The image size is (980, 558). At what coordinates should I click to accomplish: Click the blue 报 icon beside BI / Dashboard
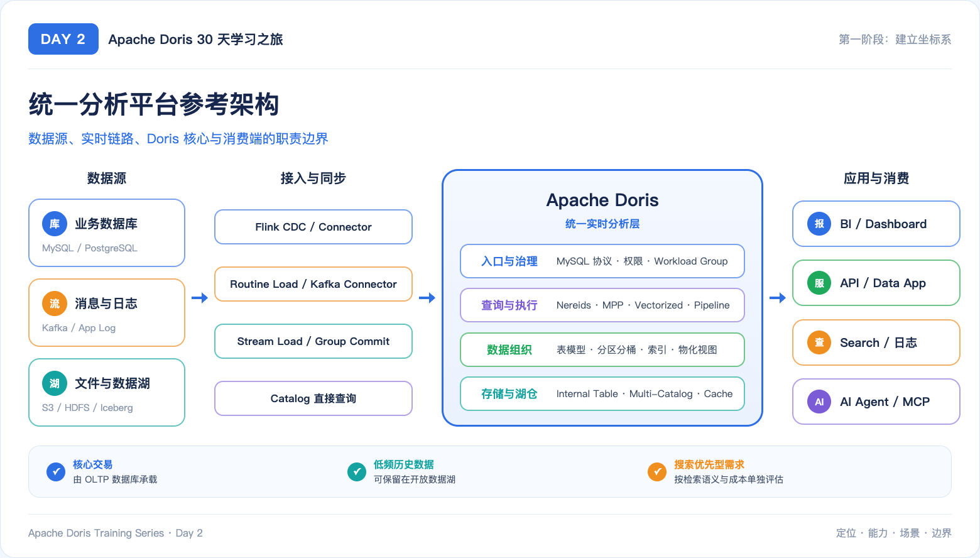click(819, 224)
